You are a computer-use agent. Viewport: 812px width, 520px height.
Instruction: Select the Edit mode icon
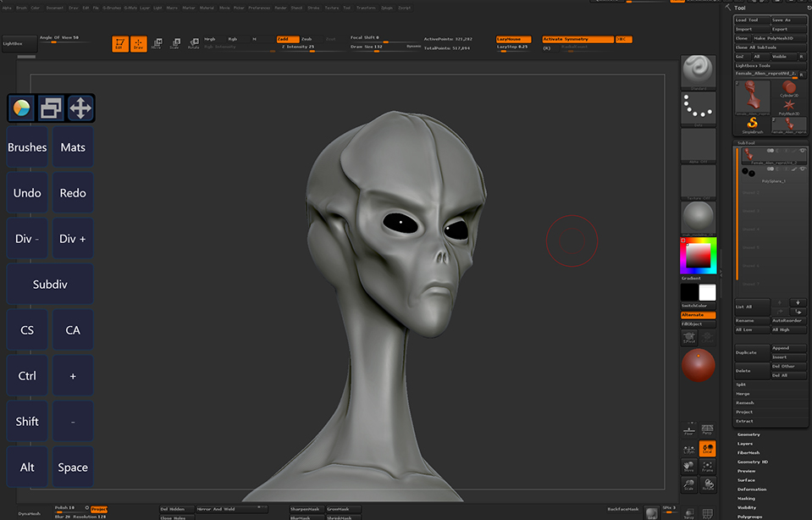coord(119,44)
